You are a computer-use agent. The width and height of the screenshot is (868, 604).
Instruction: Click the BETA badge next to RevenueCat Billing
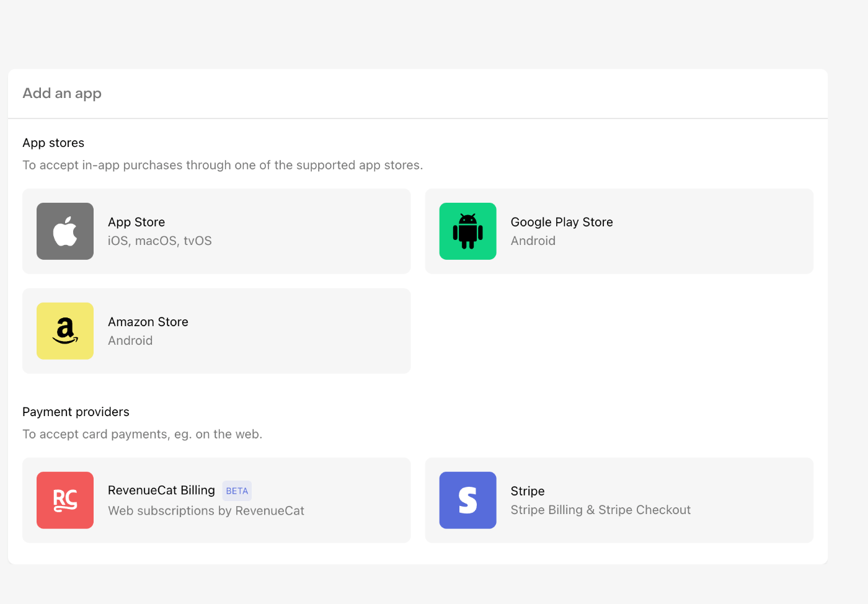click(x=237, y=491)
